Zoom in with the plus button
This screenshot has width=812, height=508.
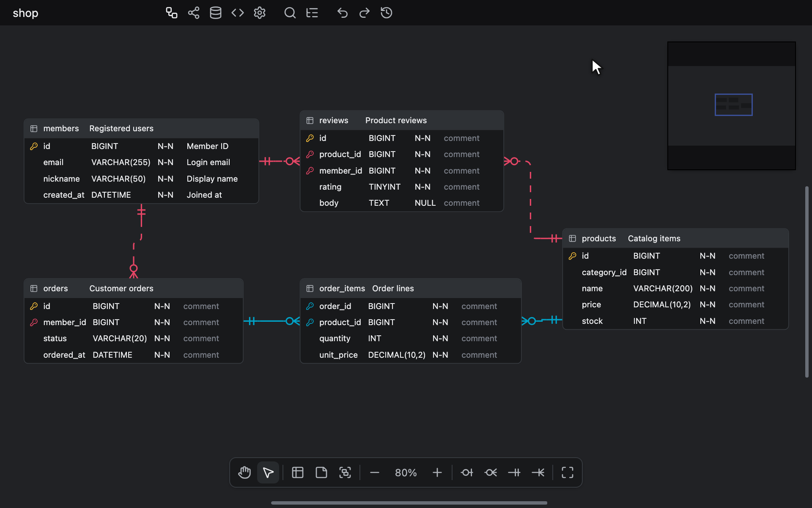(x=437, y=472)
